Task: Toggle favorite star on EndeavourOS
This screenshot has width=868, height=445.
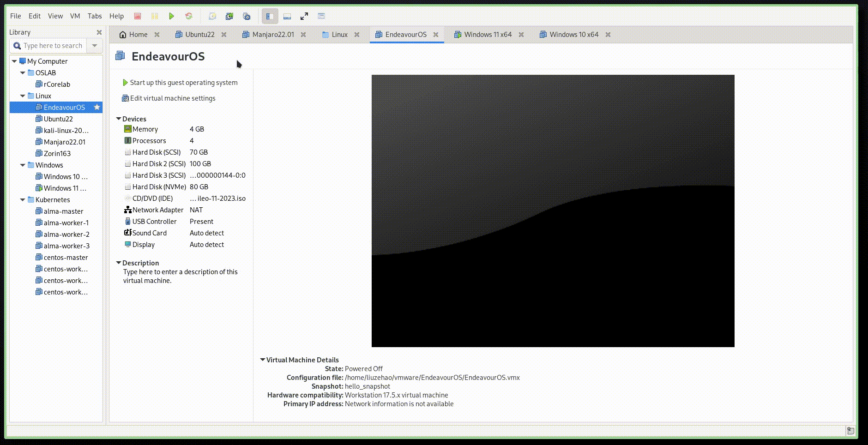Action: [97, 107]
